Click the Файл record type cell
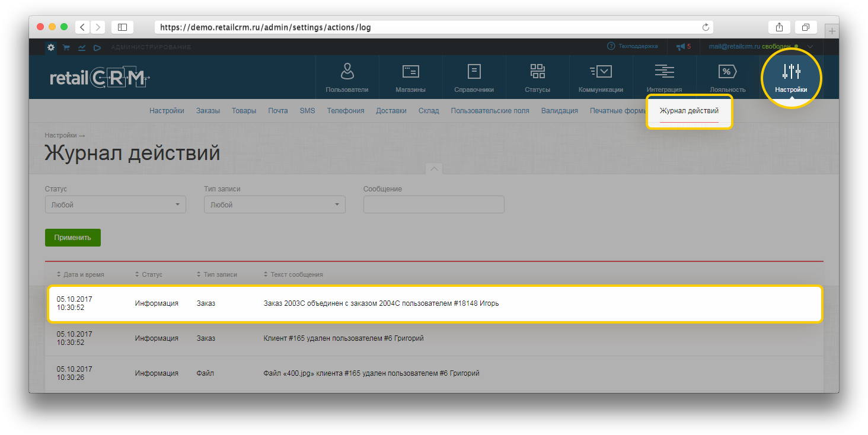 205,373
